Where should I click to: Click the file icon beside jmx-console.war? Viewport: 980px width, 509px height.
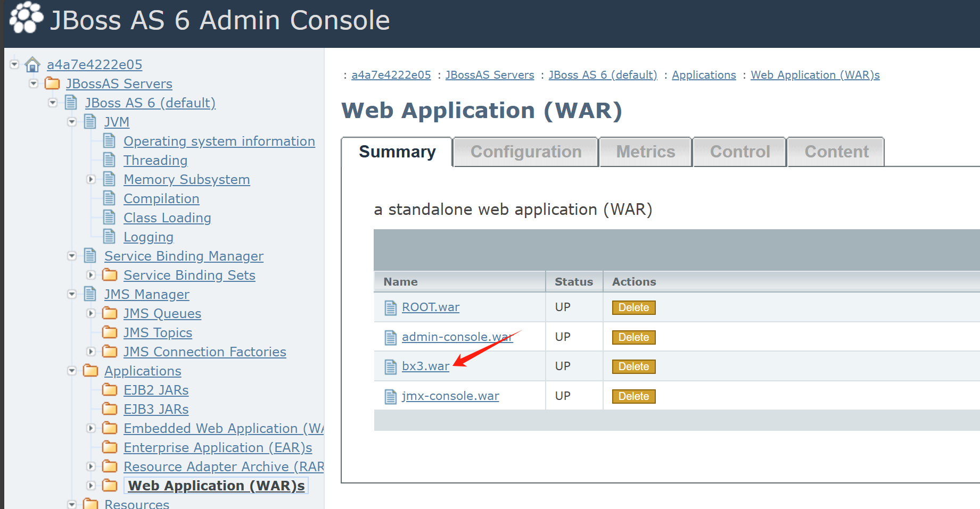(x=391, y=397)
